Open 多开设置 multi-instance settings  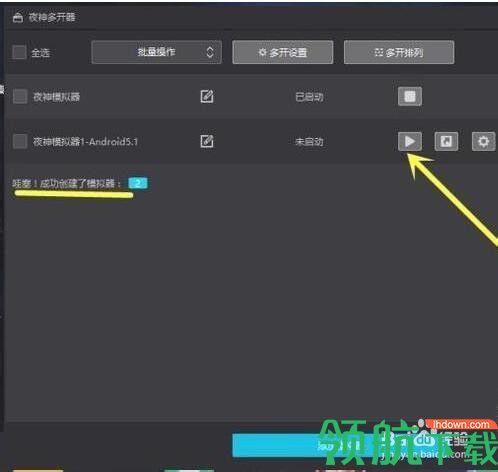pyautogui.click(x=283, y=52)
